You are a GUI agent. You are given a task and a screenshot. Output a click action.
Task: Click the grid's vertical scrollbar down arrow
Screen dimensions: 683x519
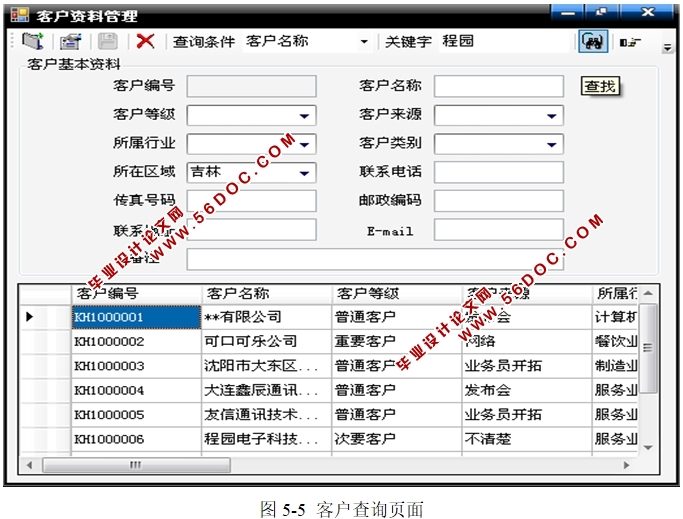coord(648,447)
